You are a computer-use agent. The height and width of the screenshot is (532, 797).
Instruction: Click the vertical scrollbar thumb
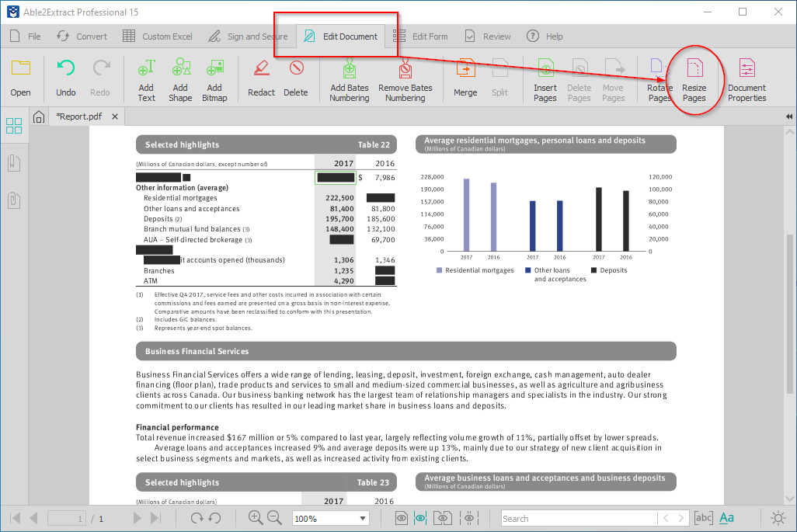(x=790, y=314)
